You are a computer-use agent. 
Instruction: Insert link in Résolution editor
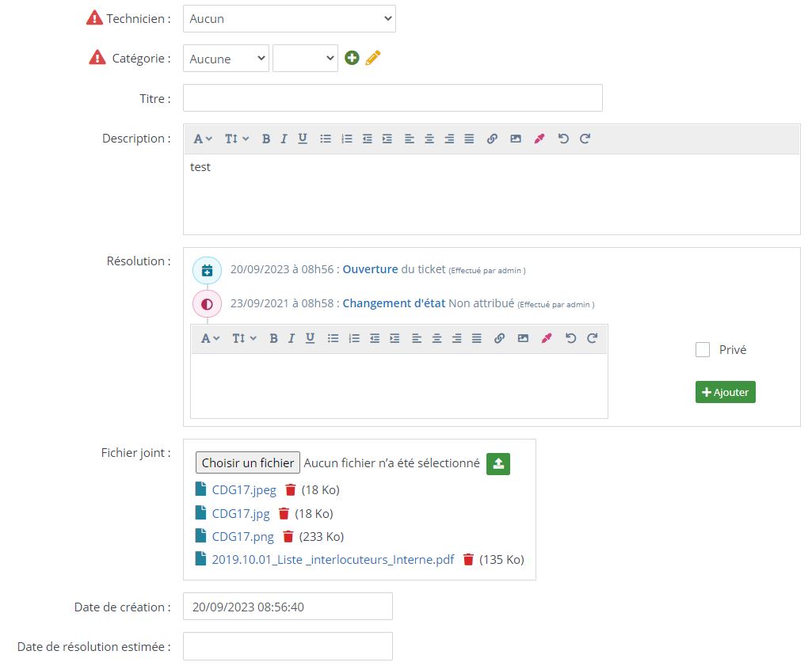click(x=500, y=338)
